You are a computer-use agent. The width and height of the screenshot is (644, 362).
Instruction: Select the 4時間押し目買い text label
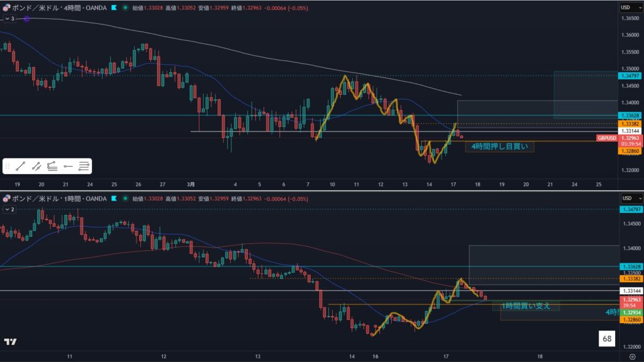tap(499, 146)
